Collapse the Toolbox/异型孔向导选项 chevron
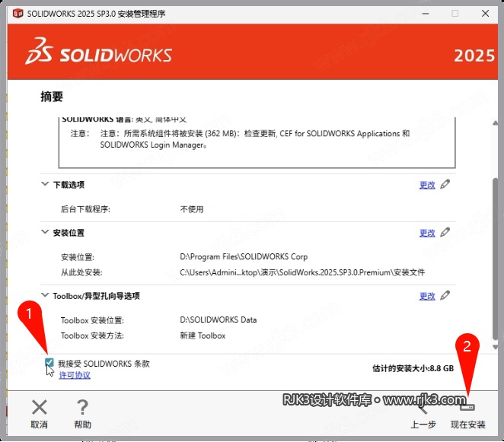This screenshot has height=442, width=504. click(45, 295)
